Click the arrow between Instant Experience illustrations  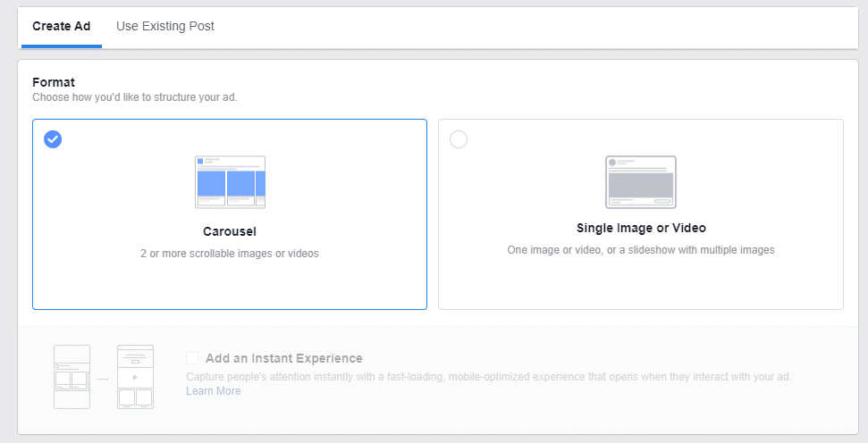click(104, 379)
